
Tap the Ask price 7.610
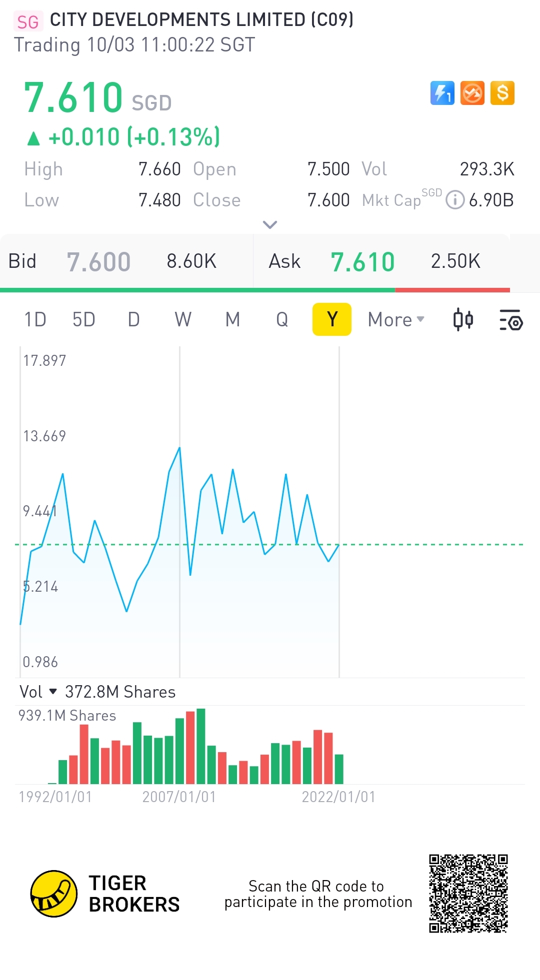point(362,262)
